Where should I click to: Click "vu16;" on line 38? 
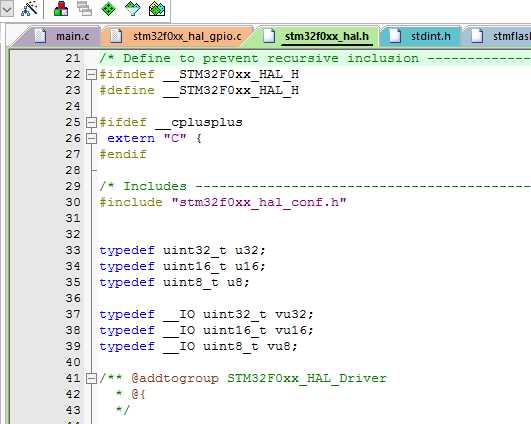[295, 330]
